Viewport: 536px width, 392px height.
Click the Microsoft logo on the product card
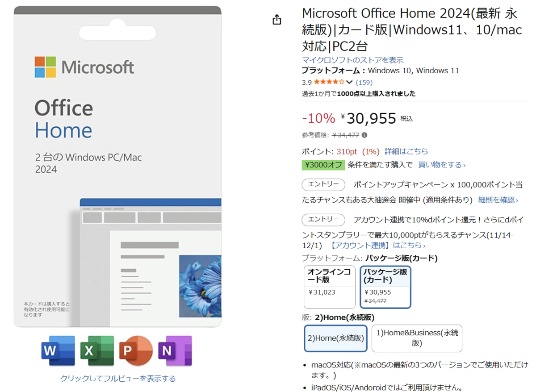(84, 67)
